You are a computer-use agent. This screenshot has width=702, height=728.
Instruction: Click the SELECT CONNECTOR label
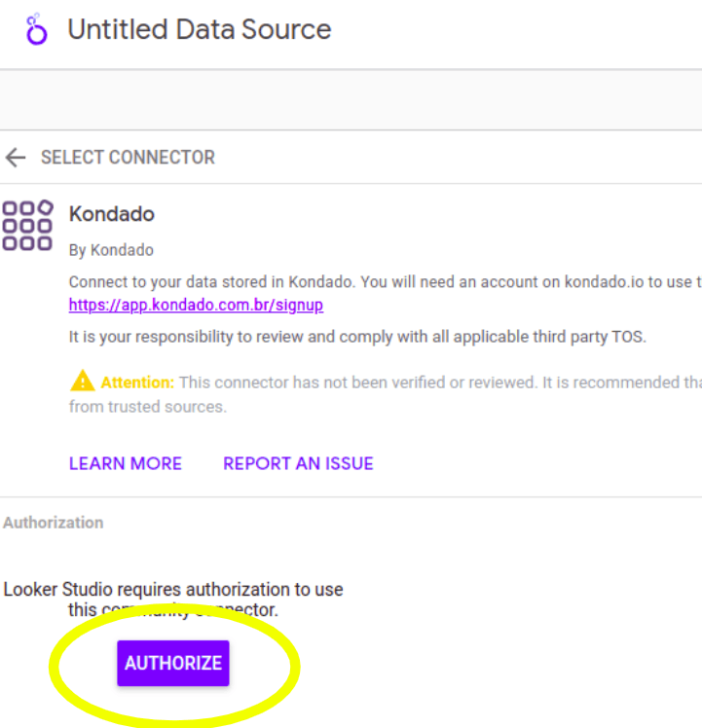click(x=128, y=158)
